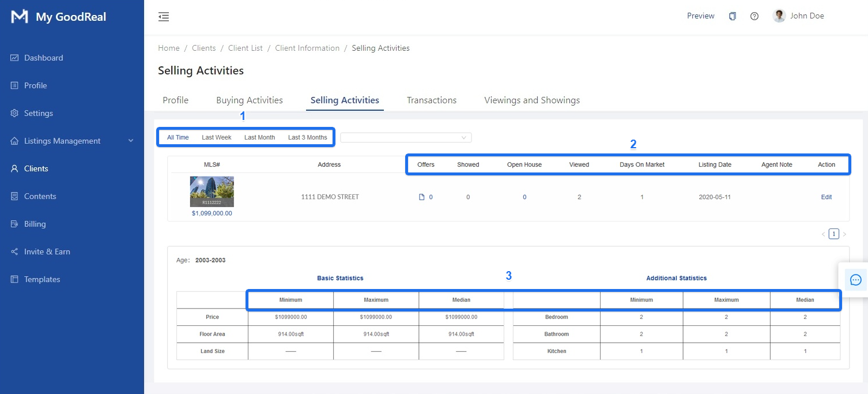Navigate to Client List breadcrumb
Screen dimensions: 868x394
pos(245,48)
